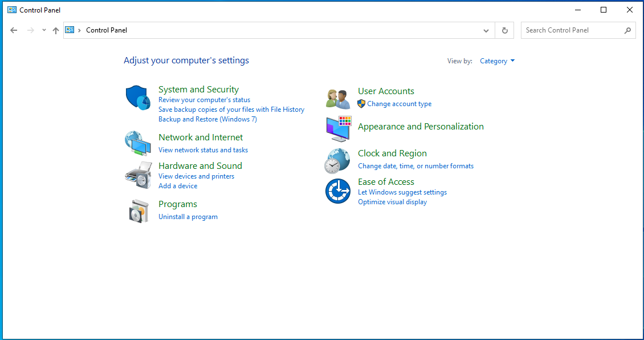644x340 pixels.
Task: Open User Accounts category heading
Action: 386,91
